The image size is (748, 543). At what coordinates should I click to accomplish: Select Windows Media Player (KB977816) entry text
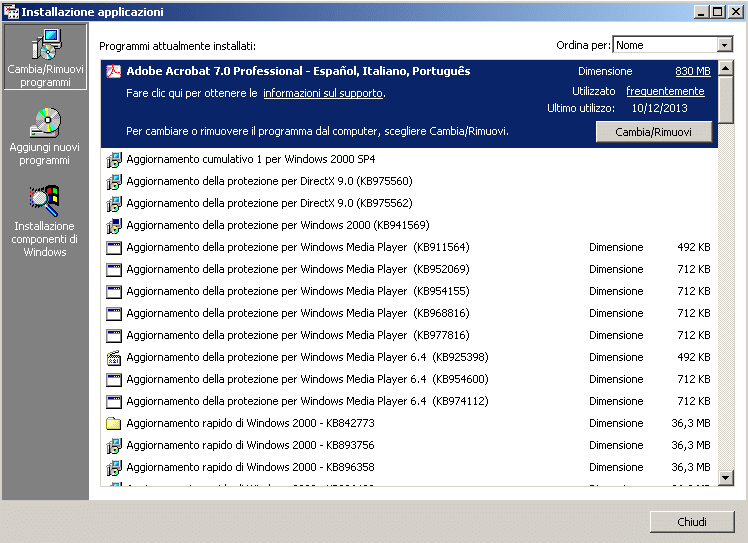tap(298, 334)
